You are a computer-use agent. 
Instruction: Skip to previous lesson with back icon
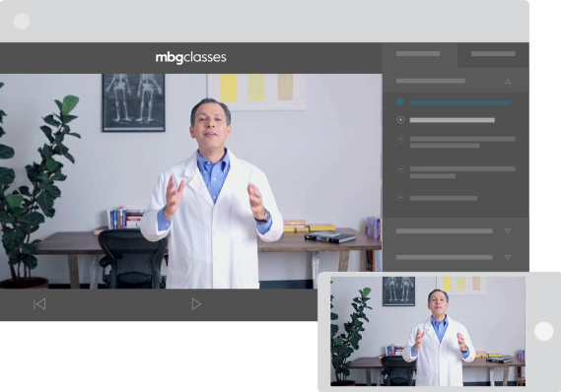coord(39,304)
